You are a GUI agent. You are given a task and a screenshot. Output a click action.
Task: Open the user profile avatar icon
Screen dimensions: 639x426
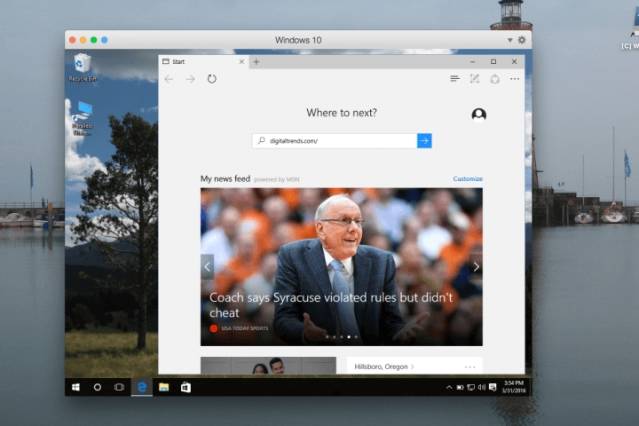point(479,115)
